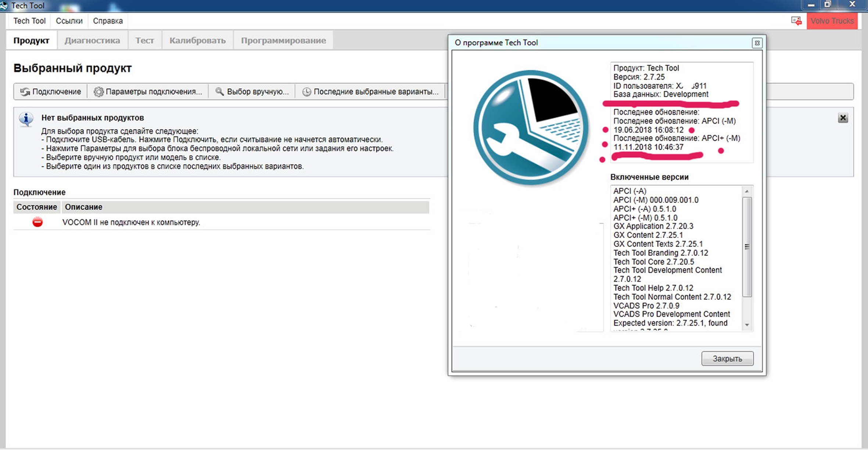
Task: Open the Ссылки menu
Action: pyautogui.click(x=69, y=21)
